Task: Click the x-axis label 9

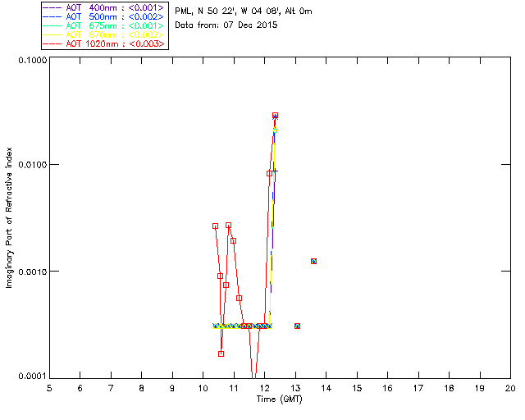Action: pos(172,388)
